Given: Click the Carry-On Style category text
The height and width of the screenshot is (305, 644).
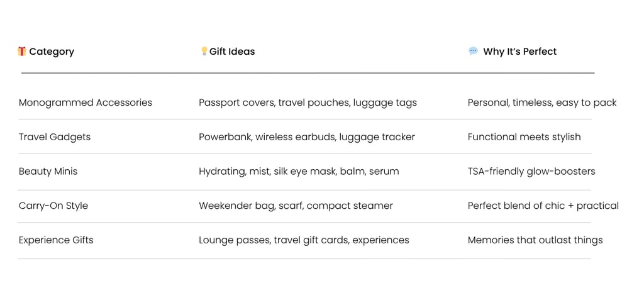Looking at the screenshot, I should click(x=53, y=206).
